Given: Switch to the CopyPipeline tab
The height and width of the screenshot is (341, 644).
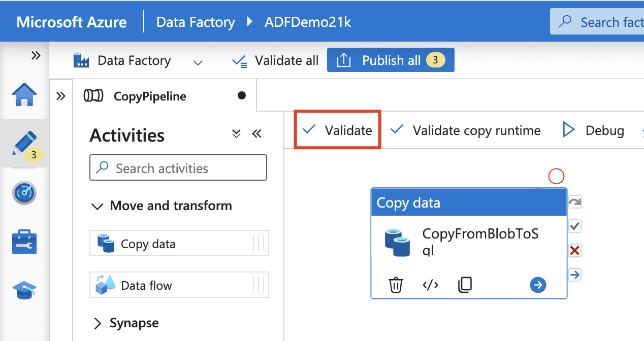Looking at the screenshot, I should 149,96.
